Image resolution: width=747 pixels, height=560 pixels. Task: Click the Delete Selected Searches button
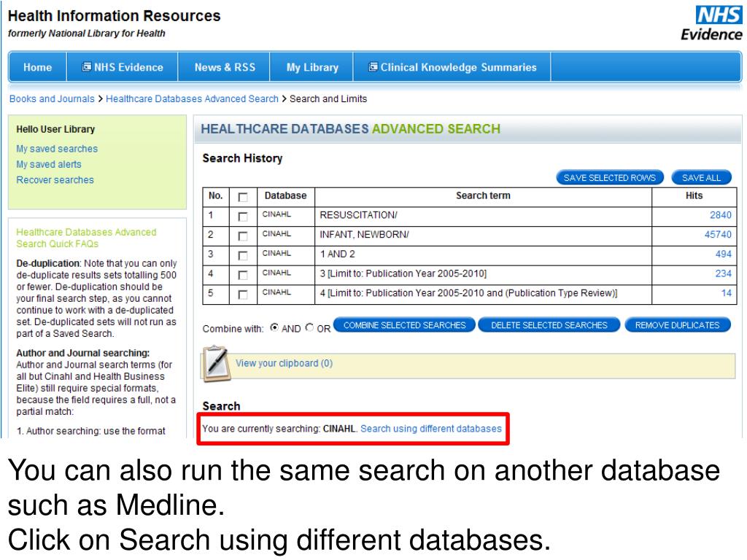pos(549,325)
